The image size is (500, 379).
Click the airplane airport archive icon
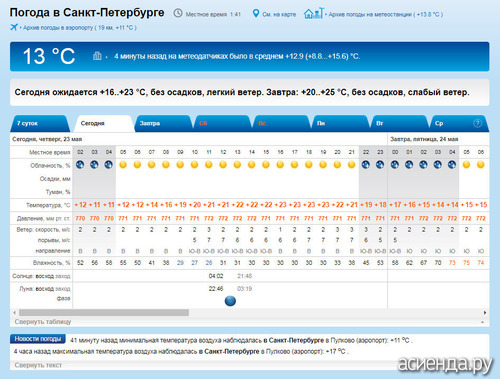point(14,27)
